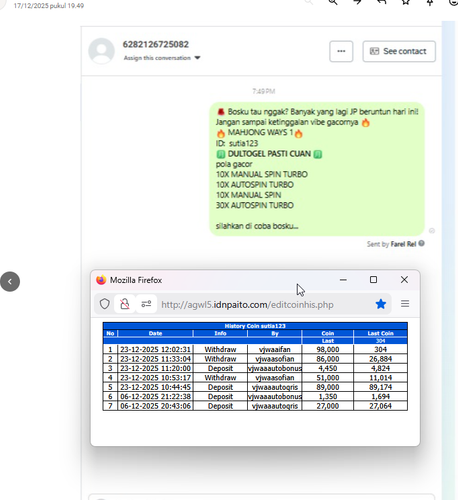Click the 17/12/2025 pukul 19.49 date label

pos(49,6)
